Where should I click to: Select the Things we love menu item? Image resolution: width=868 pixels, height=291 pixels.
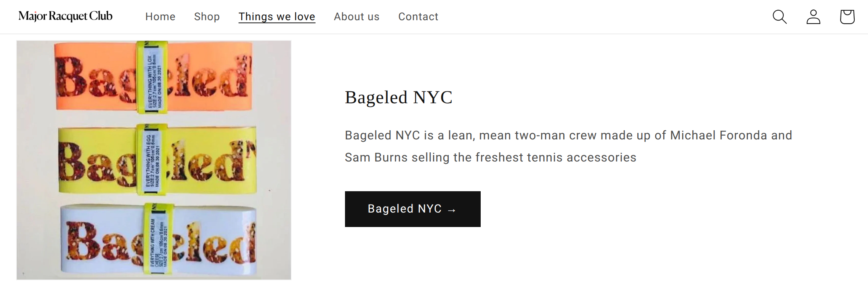[x=277, y=17]
